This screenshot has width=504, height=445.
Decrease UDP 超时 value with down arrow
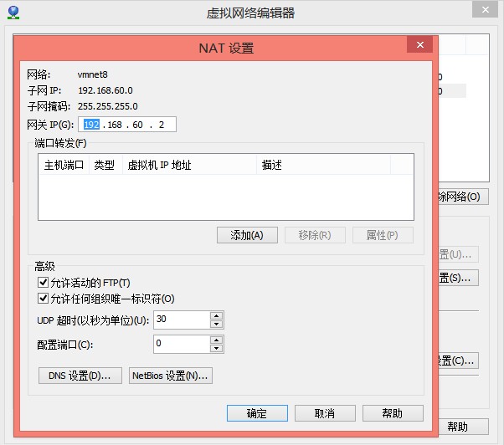pyautogui.click(x=216, y=324)
